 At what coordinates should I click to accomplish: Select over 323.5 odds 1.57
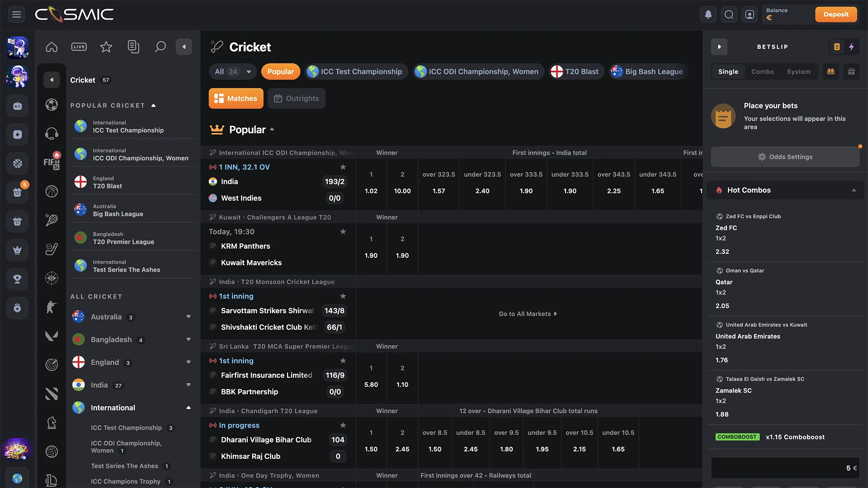439,184
